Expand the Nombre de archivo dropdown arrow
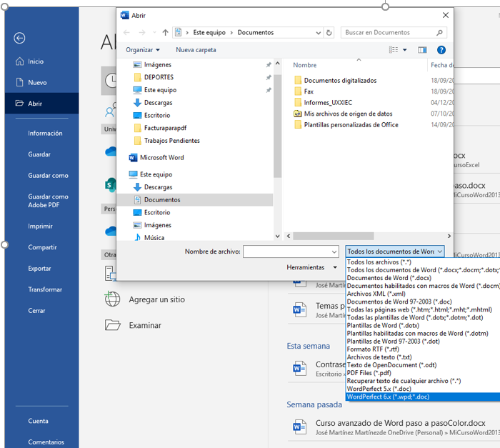The height and width of the screenshot is (448, 500). [334, 252]
